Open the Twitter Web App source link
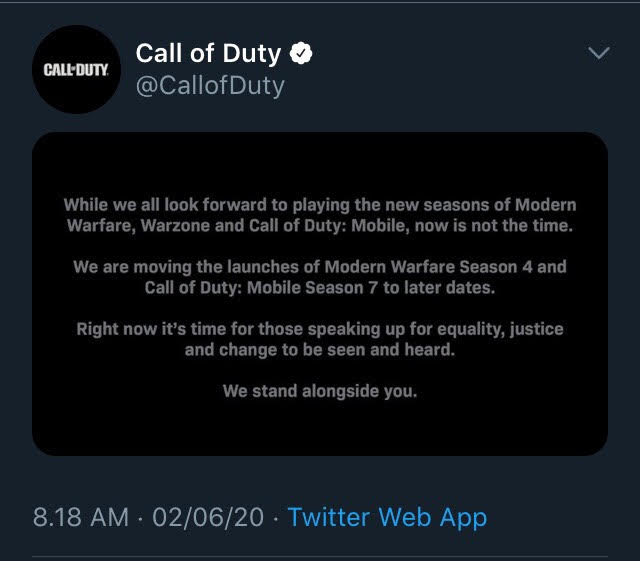This screenshot has height=561, width=640. (x=387, y=517)
